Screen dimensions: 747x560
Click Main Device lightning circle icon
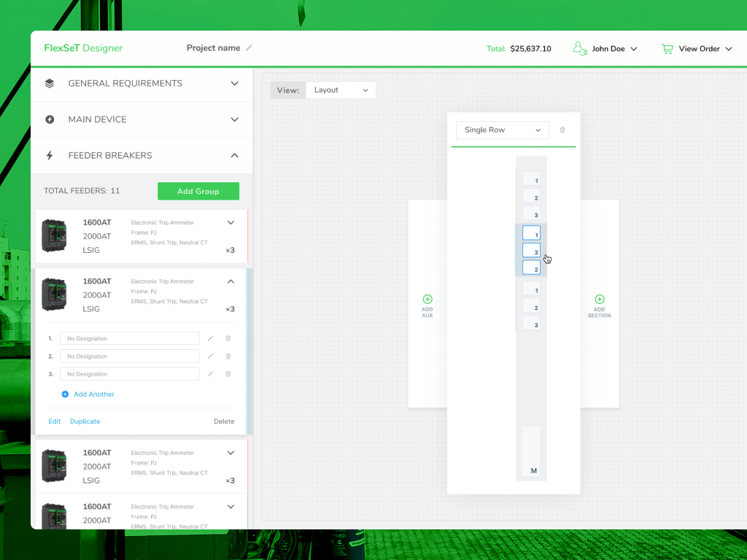[x=50, y=120]
